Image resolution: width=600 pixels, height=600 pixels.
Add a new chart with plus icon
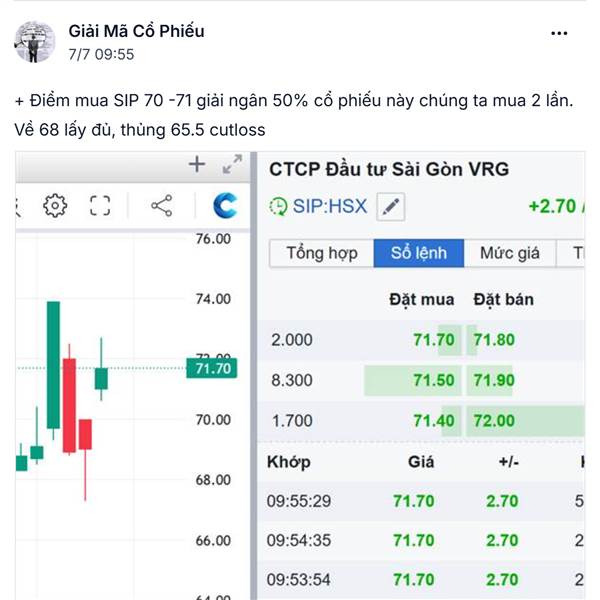[197, 165]
